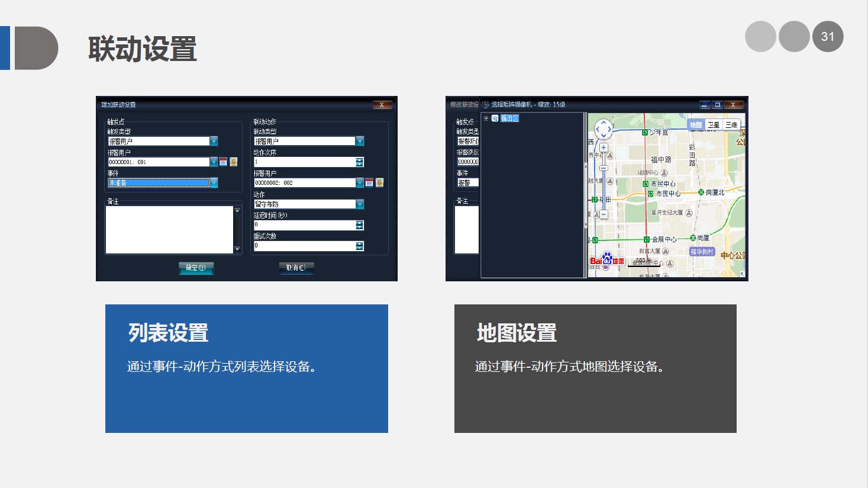Click the 动作次序 spinner arrows
The image size is (868, 488).
tap(360, 162)
